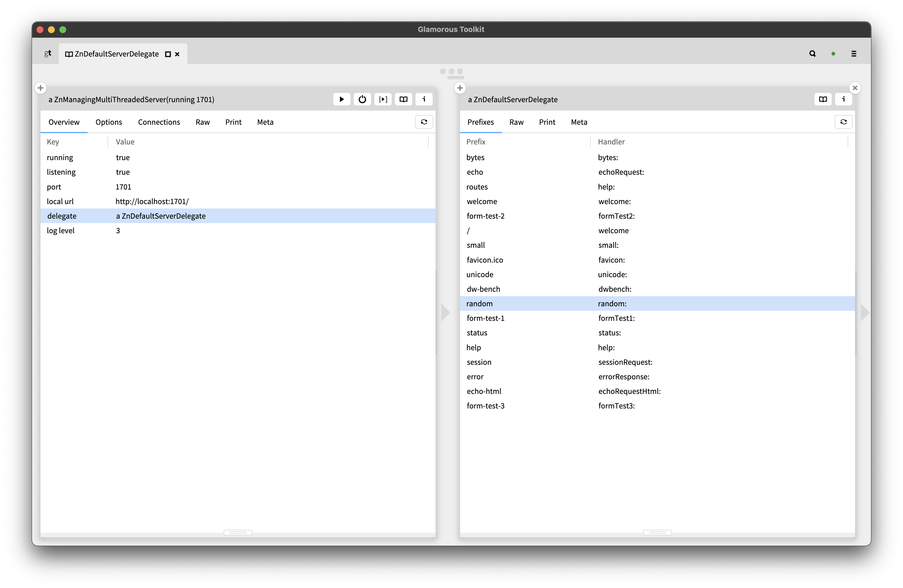The width and height of the screenshot is (903, 588).
Task: Open the Meta tab in the delegate pane
Action: (579, 122)
